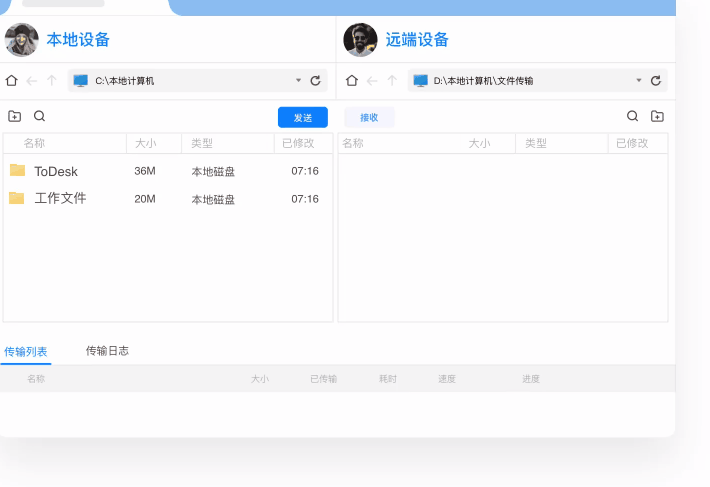The height and width of the screenshot is (487, 710).
Task: Go up one level in local pane
Action: [x=52, y=81]
